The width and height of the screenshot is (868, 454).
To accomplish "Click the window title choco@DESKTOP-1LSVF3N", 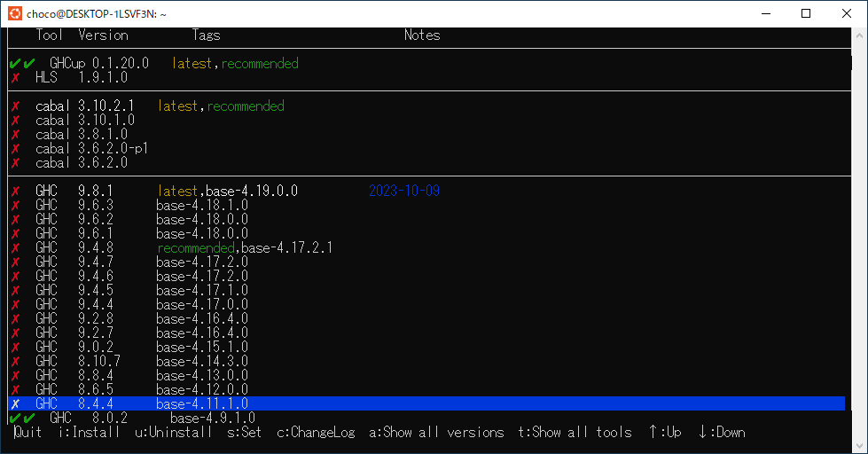I will point(97,14).
